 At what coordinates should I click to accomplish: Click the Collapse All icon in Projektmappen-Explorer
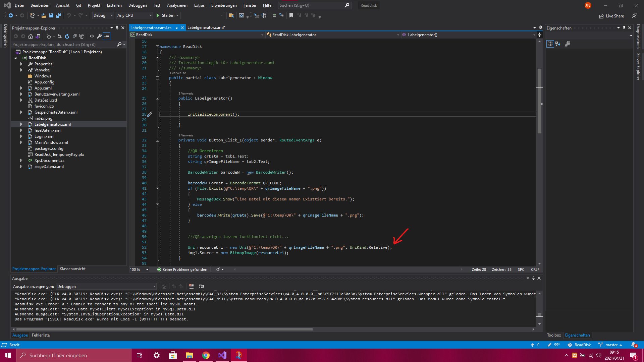click(x=74, y=36)
